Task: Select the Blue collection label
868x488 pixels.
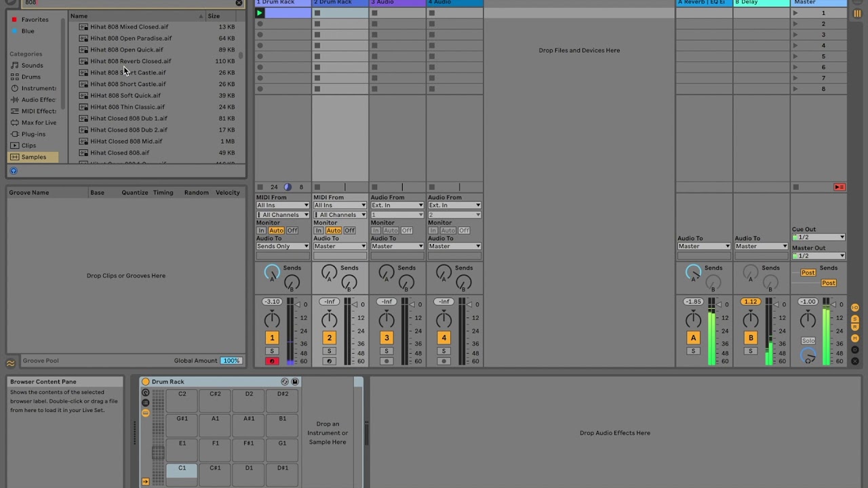Action: point(28,31)
